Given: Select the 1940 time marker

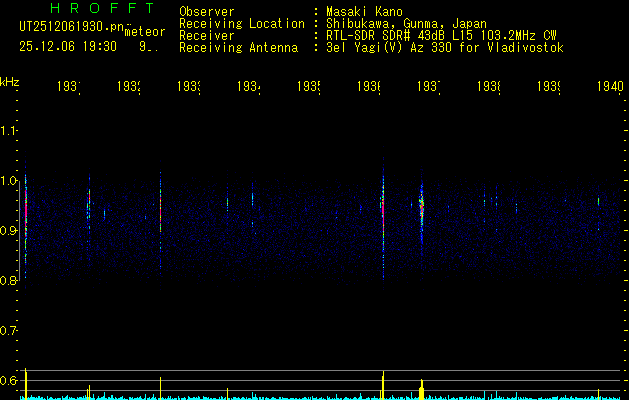Looking at the screenshot, I should point(607,87).
